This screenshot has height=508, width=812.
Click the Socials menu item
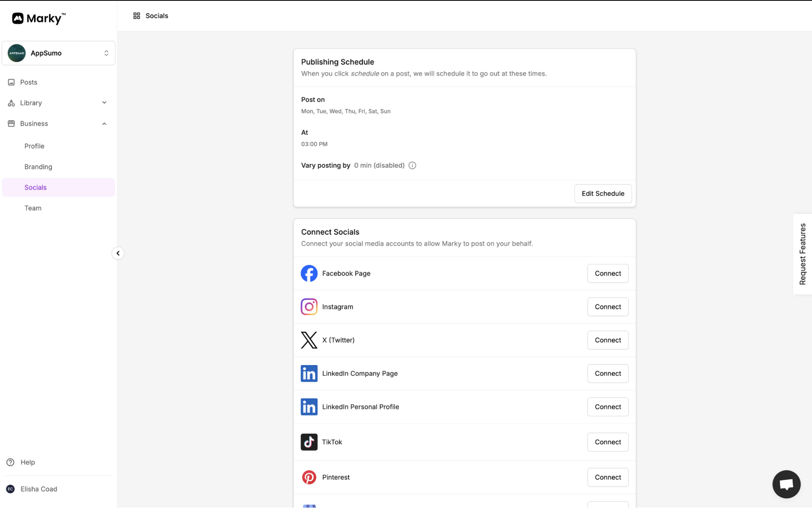click(x=35, y=187)
